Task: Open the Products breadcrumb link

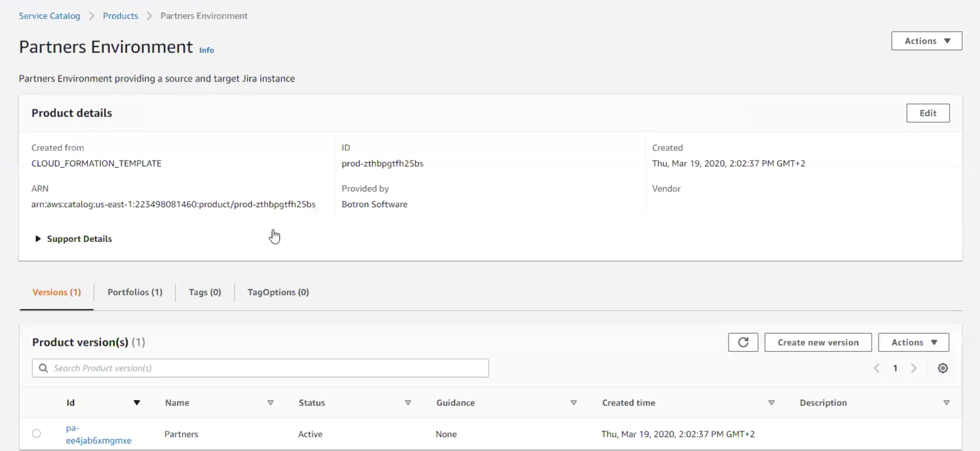Action: click(x=120, y=16)
